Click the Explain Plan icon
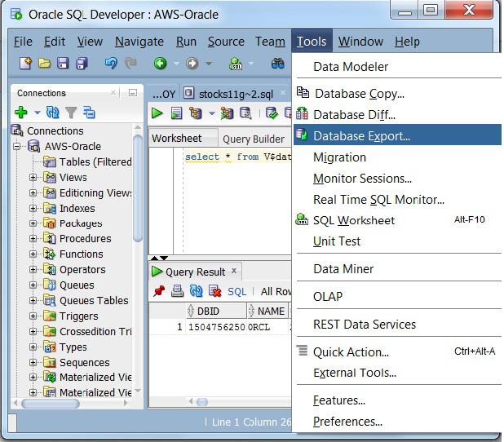The width and height of the screenshot is (504, 442). pyautogui.click(x=196, y=113)
